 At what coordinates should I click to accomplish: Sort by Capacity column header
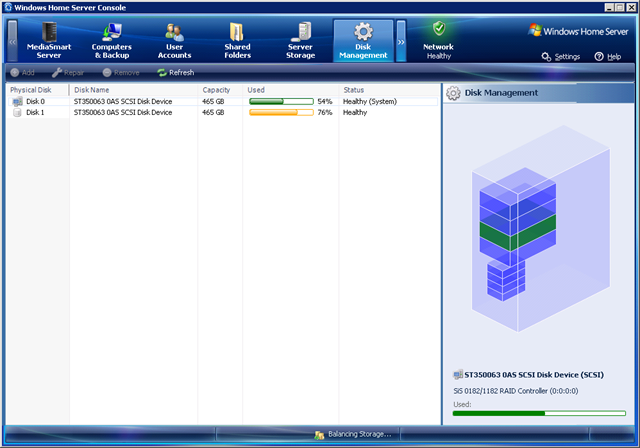pyautogui.click(x=220, y=90)
